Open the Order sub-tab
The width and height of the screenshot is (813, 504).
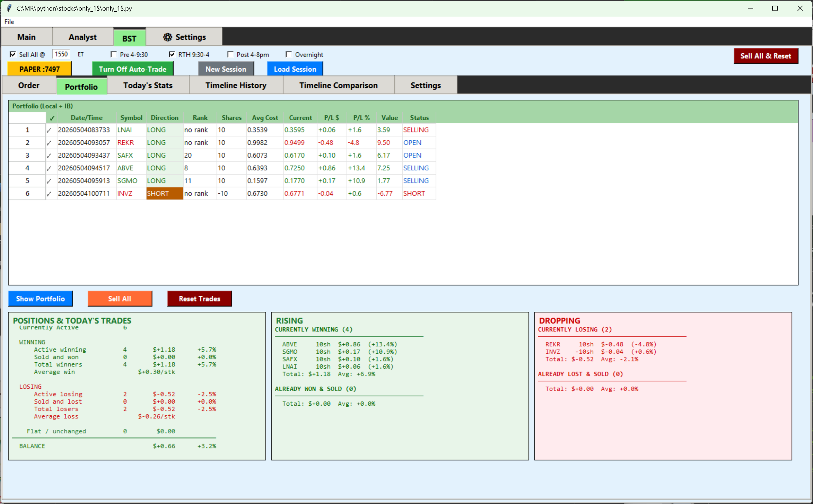coord(29,86)
